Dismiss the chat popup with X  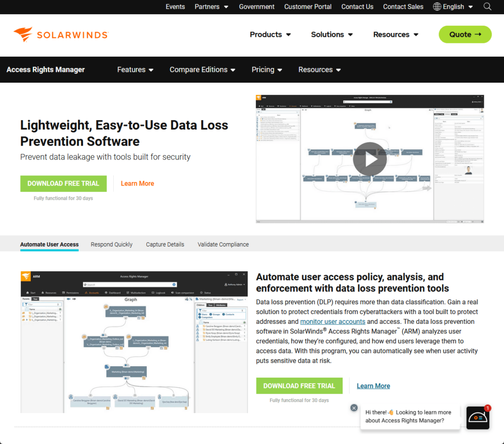click(354, 408)
